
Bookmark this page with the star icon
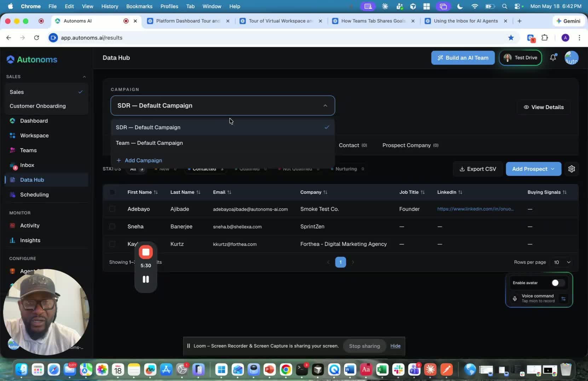[x=511, y=38]
